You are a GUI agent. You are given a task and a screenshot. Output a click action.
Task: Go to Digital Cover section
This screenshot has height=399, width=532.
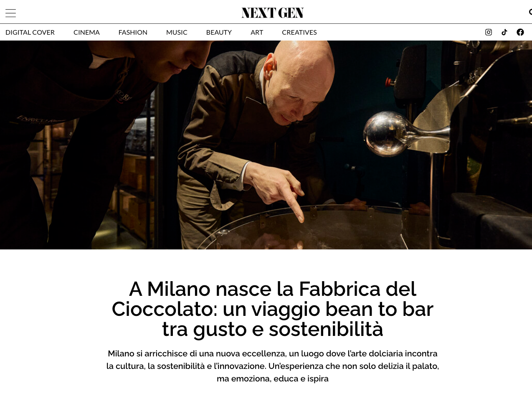pyautogui.click(x=30, y=32)
